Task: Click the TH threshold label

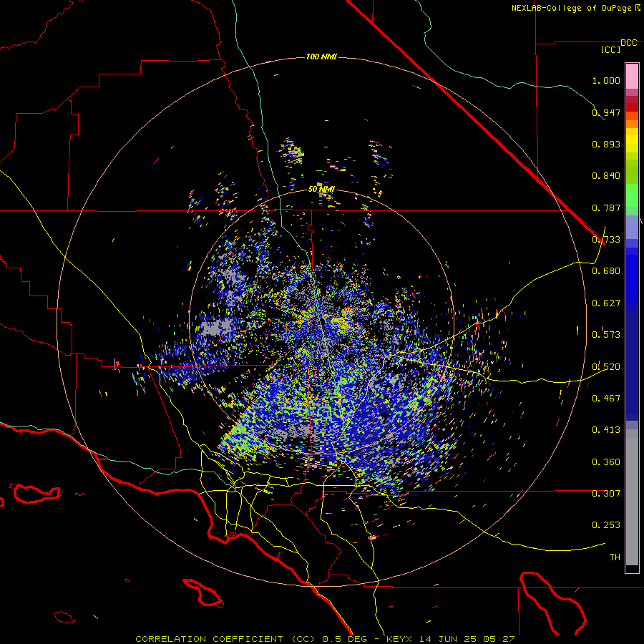Action: point(615,557)
